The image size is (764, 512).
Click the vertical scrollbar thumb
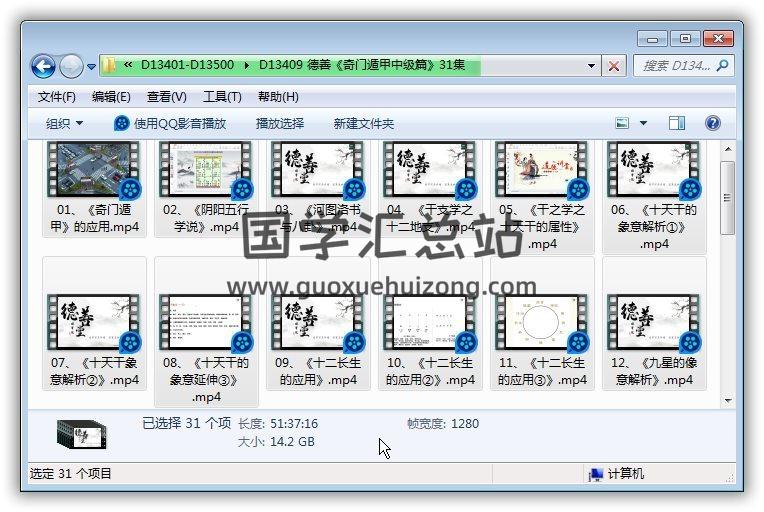click(x=728, y=197)
